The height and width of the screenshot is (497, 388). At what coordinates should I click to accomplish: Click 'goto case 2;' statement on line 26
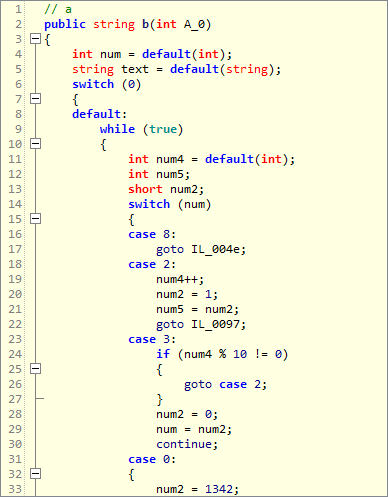coord(225,384)
